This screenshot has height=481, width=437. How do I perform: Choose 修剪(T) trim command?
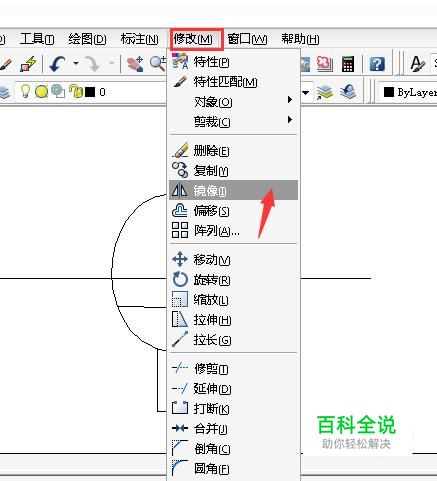pyautogui.click(x=233, y=369)
